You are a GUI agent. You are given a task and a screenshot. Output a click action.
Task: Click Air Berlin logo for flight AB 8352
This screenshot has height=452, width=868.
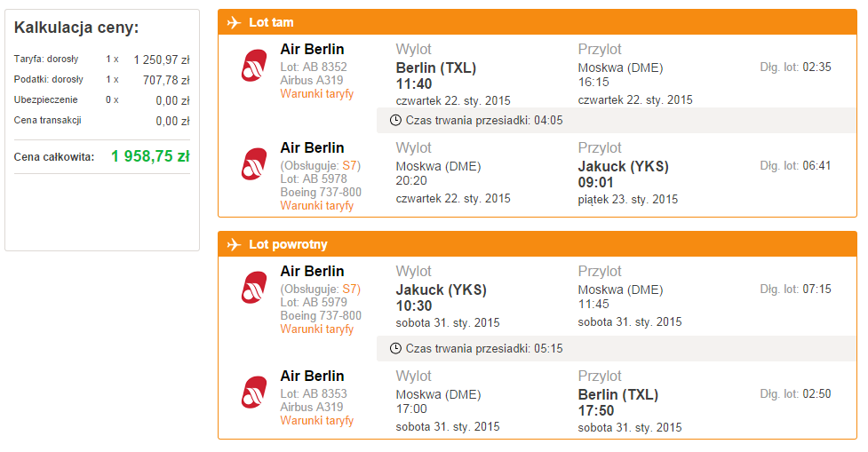[x=254, y=66]
